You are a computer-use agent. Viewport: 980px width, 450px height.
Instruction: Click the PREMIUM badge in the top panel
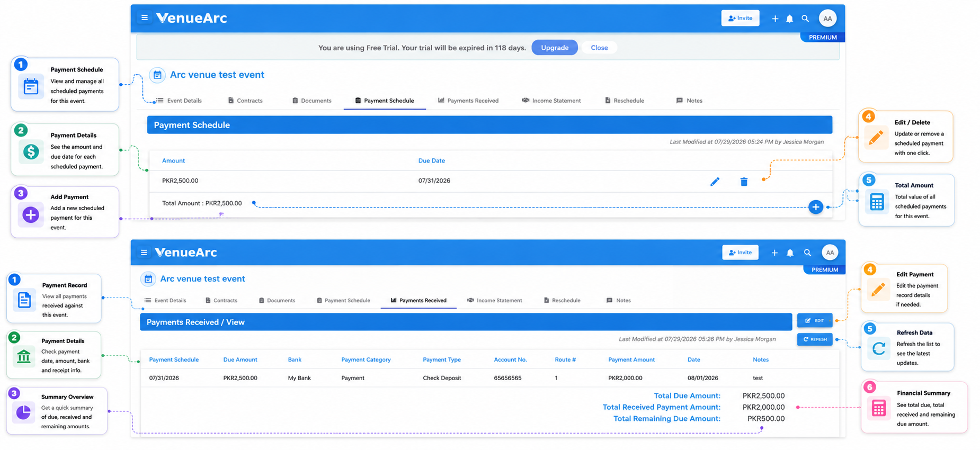(x=823, y=38)
